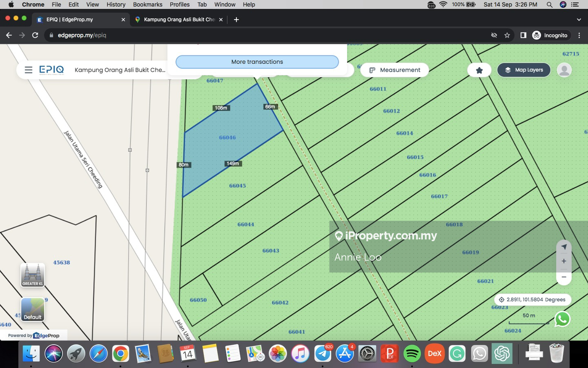
Task: Open Spotify from the dock
Action: (412, 354)
